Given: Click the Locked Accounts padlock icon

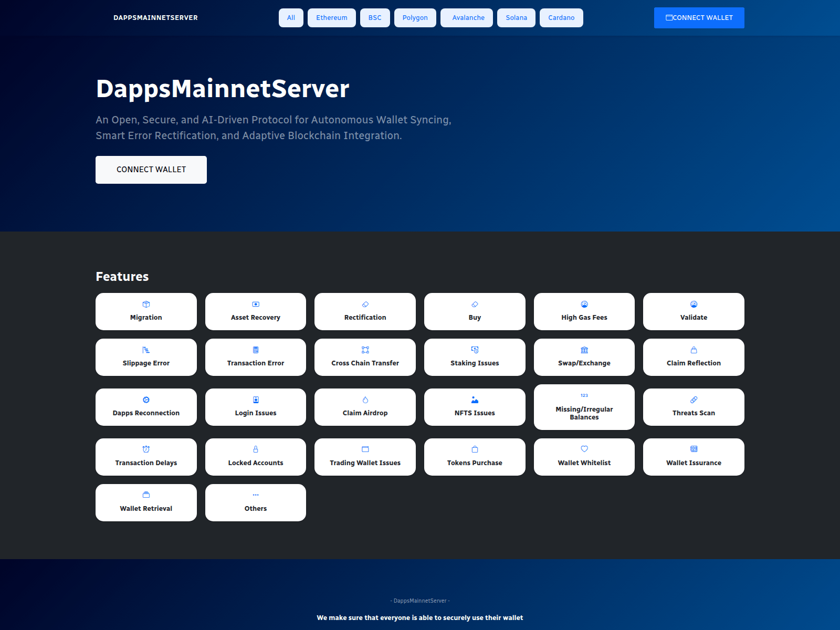Looking at the screenshot, I should (x=256, y=449).
